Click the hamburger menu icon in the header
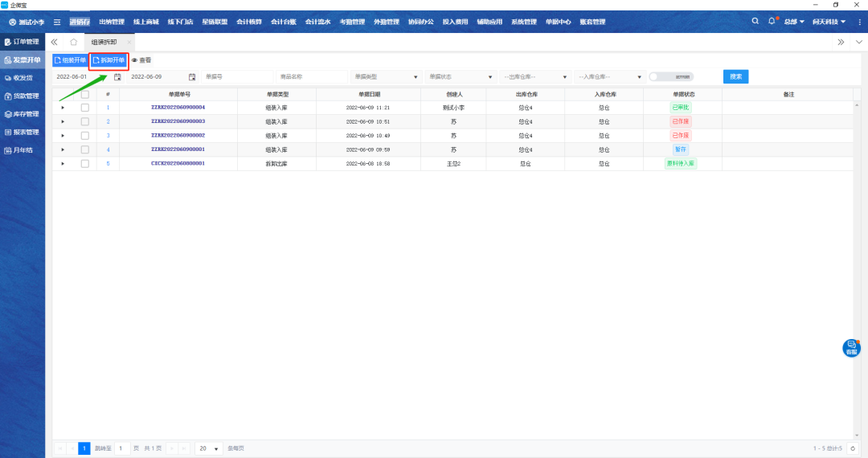The width and height of the screenshot is (868, 458). point(57,22)
